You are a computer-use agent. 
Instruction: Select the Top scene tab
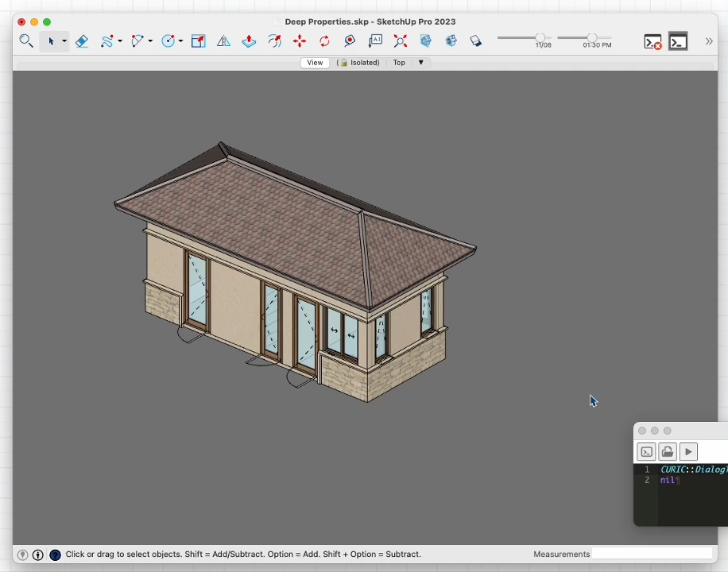coord(399,63)
